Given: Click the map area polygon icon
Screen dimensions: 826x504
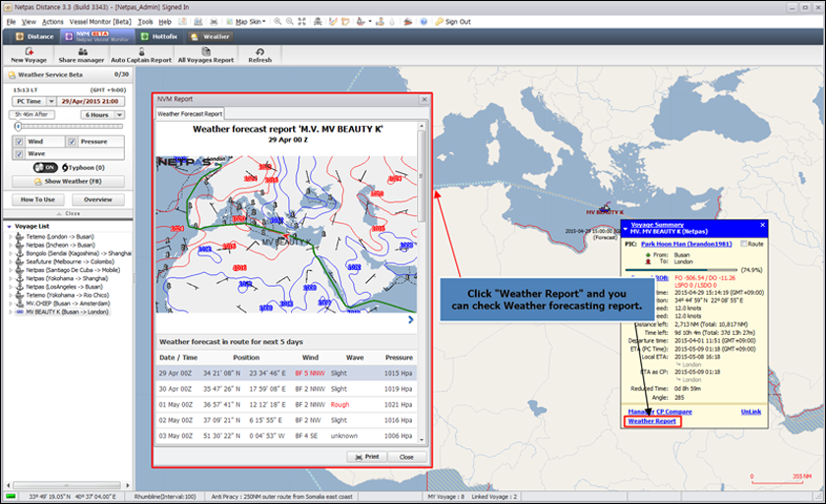Looking at the screenshot, I should click(x=345, y=22).
